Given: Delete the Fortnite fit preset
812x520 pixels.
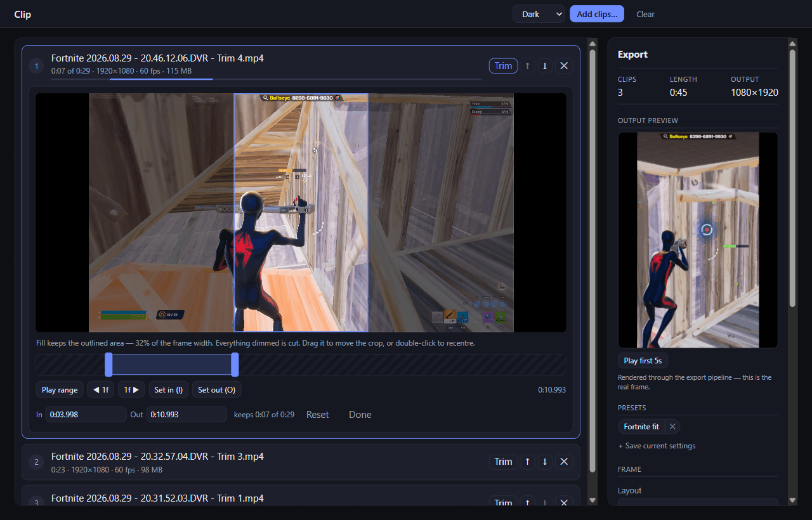Looking at the screenshot, I should pyautogui.click(x=672, y=427).
